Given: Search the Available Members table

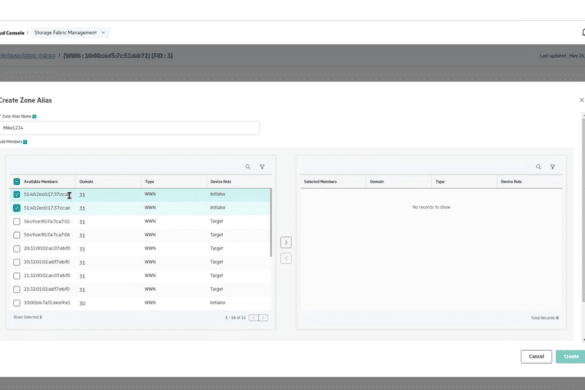Looking at the screenshot, I should click(x=248, y=167).
